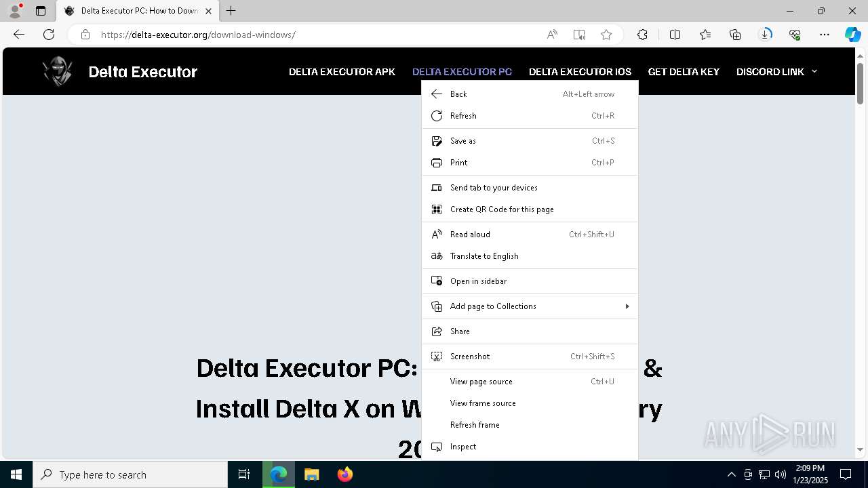Launch Firefox from the taskbar
The width and height of the screenshot is (868, 488).
coord(345,474)
